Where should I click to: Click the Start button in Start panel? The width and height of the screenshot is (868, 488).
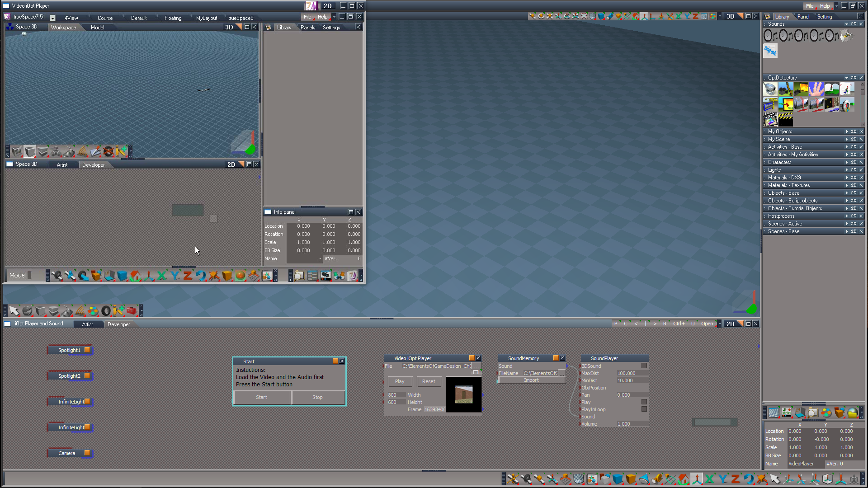coord(262,397)
